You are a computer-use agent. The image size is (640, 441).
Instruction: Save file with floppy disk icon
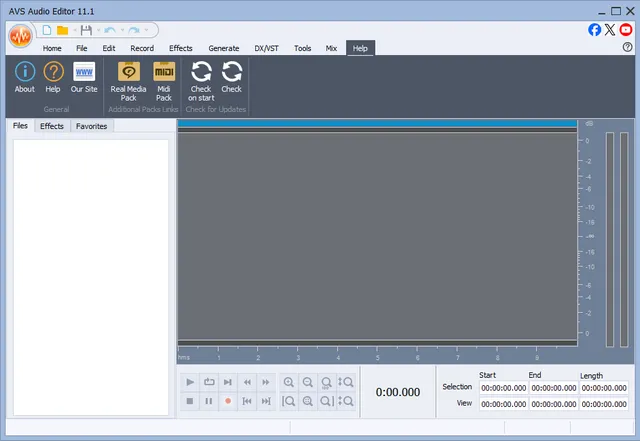point(86,30)
